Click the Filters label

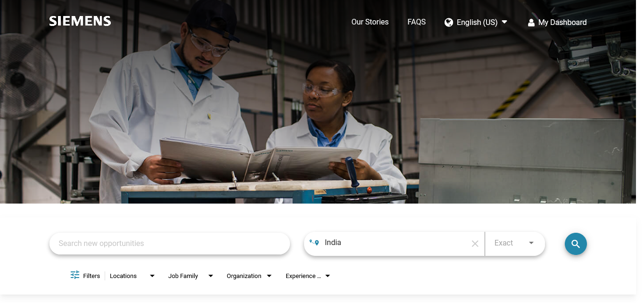point(91,276)
